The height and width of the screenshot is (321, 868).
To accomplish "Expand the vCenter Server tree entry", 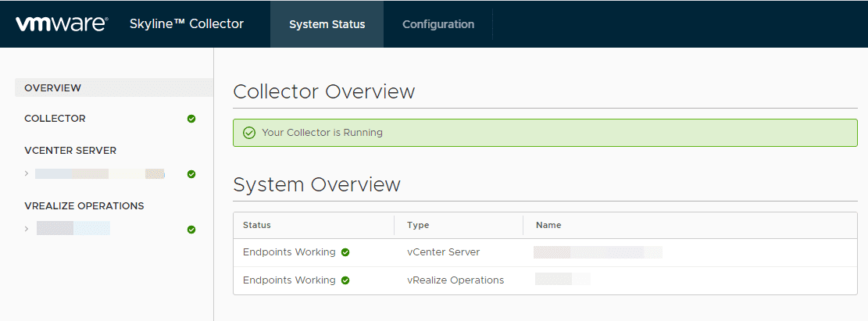I will [27, 173].
